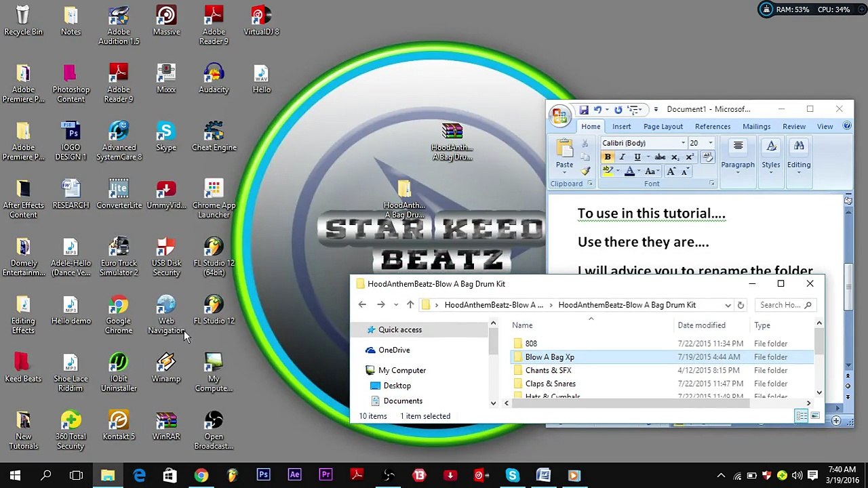
Task: Expand the Explorer address bar history dropdown
Action: tap(728, 305)
